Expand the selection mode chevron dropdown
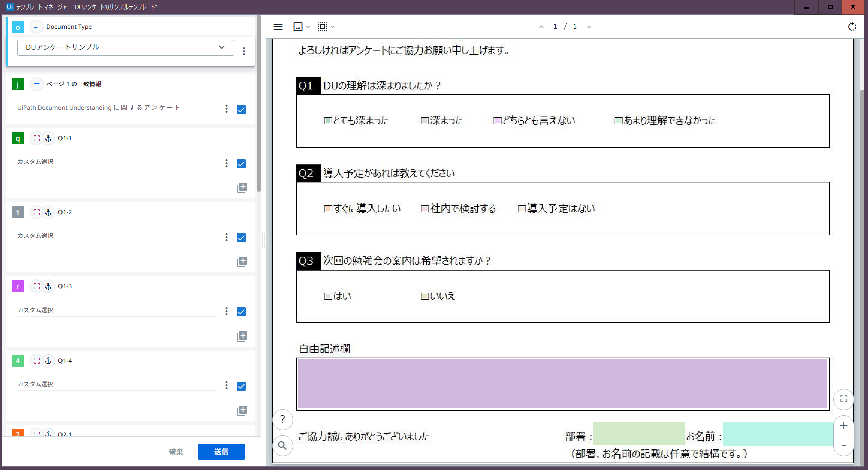The image size is (868, 470). (x=333, y=27)
